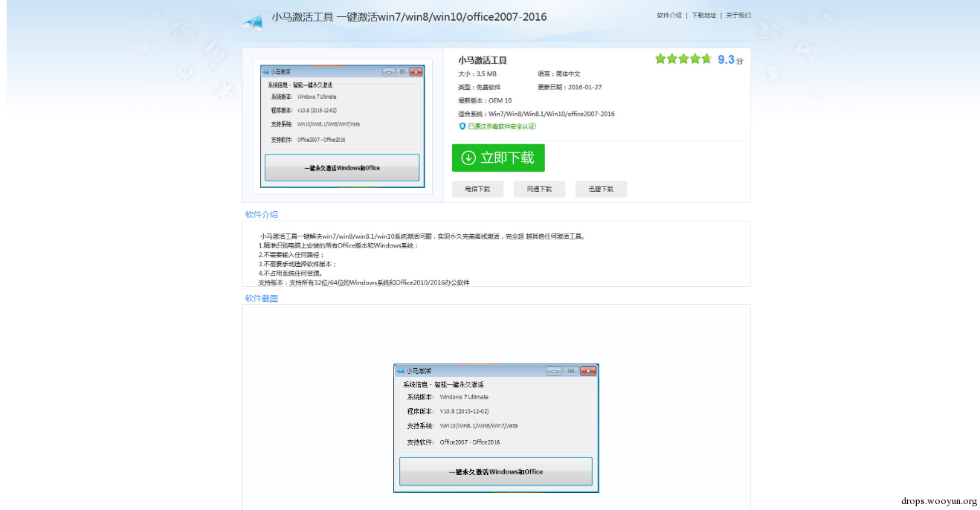Click 一键永久激活Windows和Office in the large screenshot

point(496,471)
